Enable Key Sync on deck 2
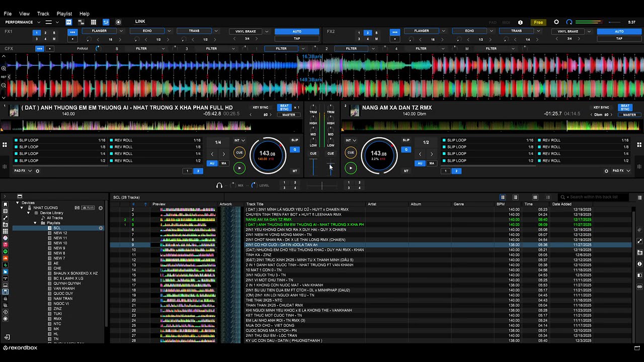Viewport: 644px width, 362px height. click(x=601, y=108)
